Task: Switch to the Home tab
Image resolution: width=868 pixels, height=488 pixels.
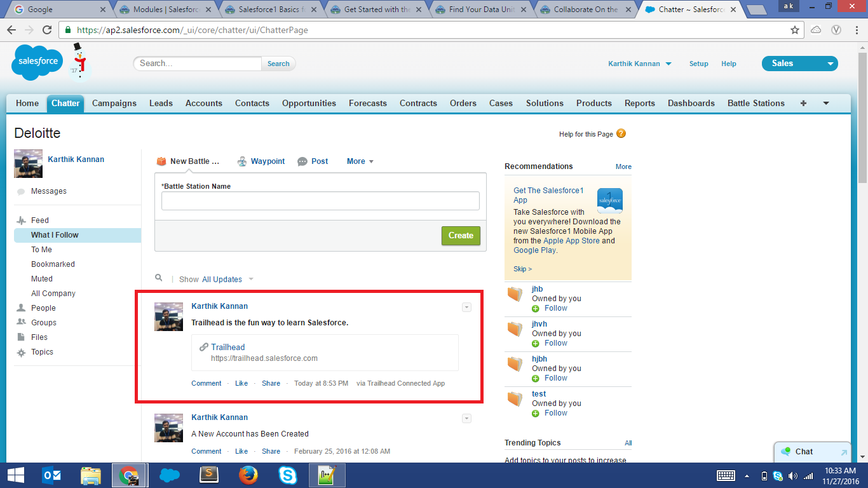Action: (x=27, y=103)
